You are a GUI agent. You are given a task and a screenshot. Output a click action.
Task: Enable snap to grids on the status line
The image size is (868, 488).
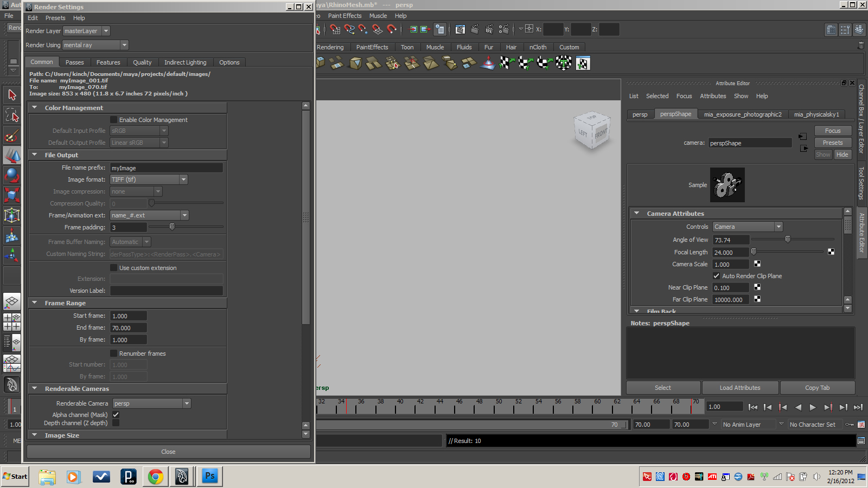pos(335,29)
